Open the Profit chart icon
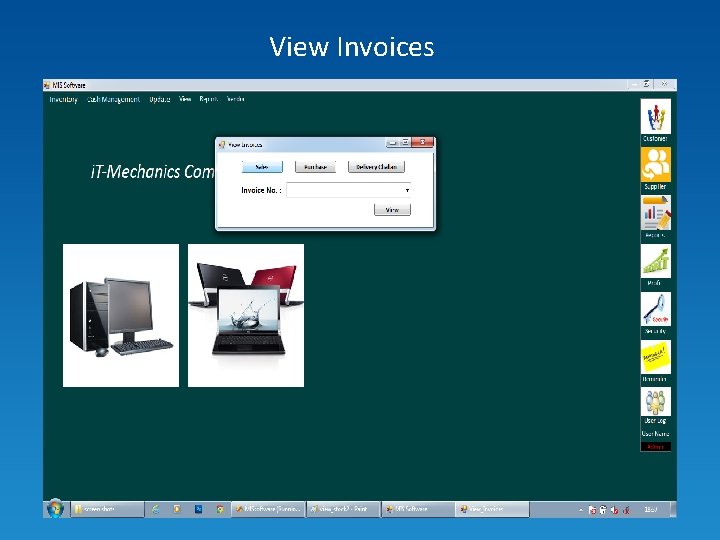 (x=655, y=261)
